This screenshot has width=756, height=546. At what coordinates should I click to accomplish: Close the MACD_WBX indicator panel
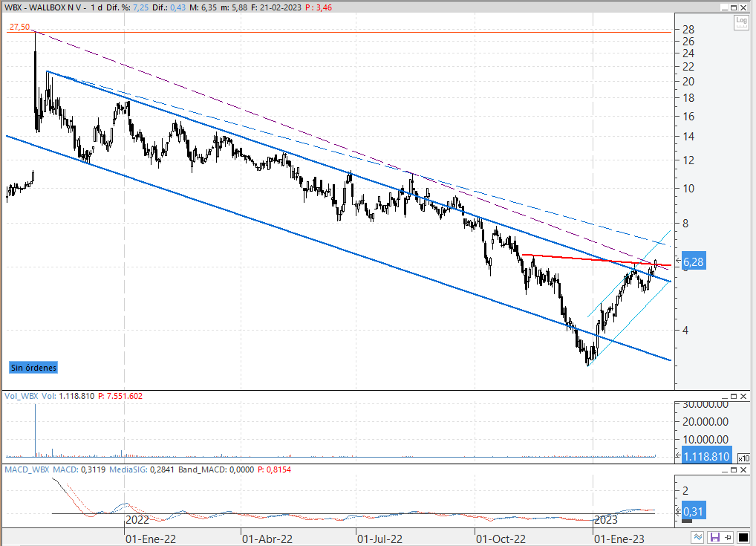[743, 469]
